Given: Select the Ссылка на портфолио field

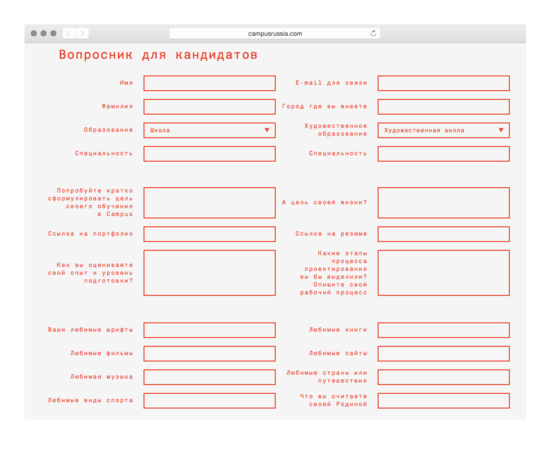Looking at the screenshot, I should coord(209,234).
